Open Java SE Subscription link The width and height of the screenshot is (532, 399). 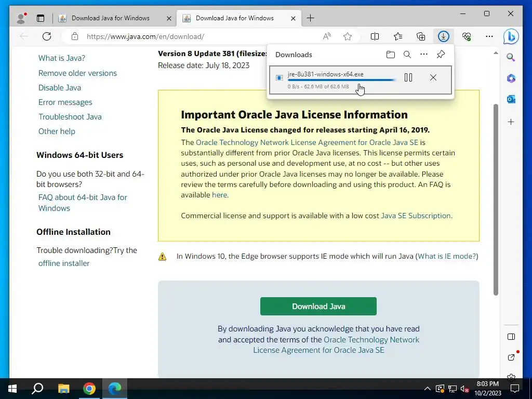[x=416, y=216]
